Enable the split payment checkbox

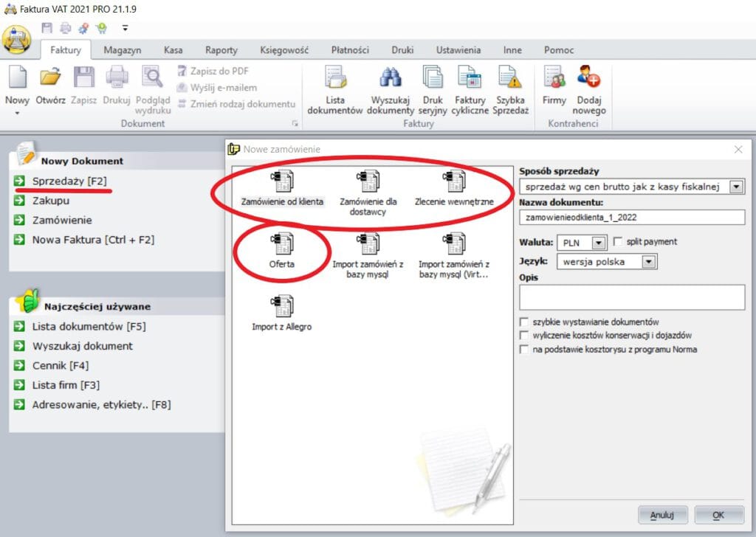pos(618,242)
